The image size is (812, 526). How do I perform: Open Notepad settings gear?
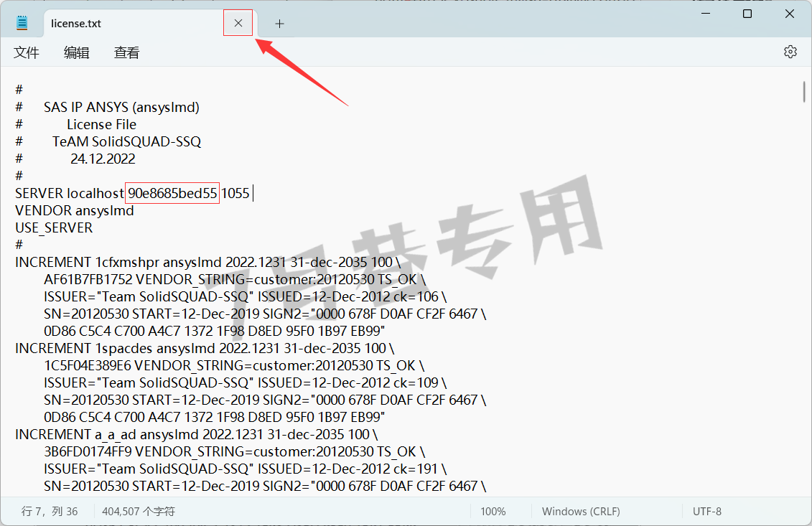click(790, 52)
